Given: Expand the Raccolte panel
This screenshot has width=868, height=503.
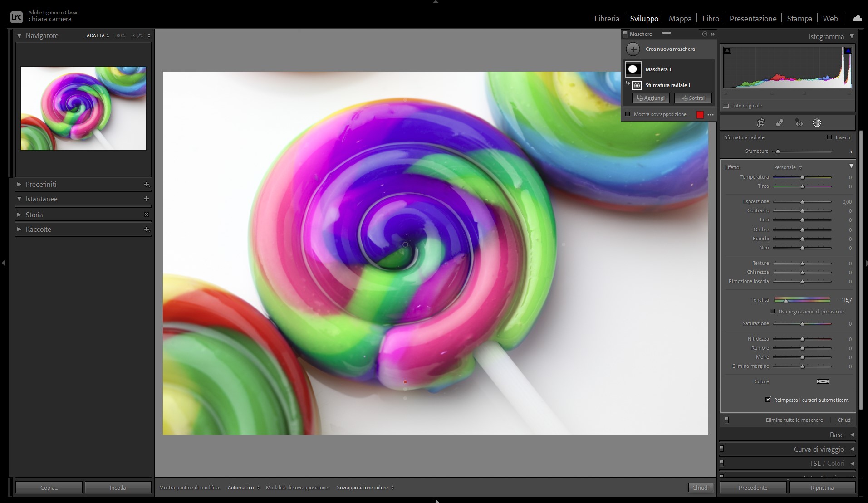Looking at the screenshot, I should coord(19,230).
